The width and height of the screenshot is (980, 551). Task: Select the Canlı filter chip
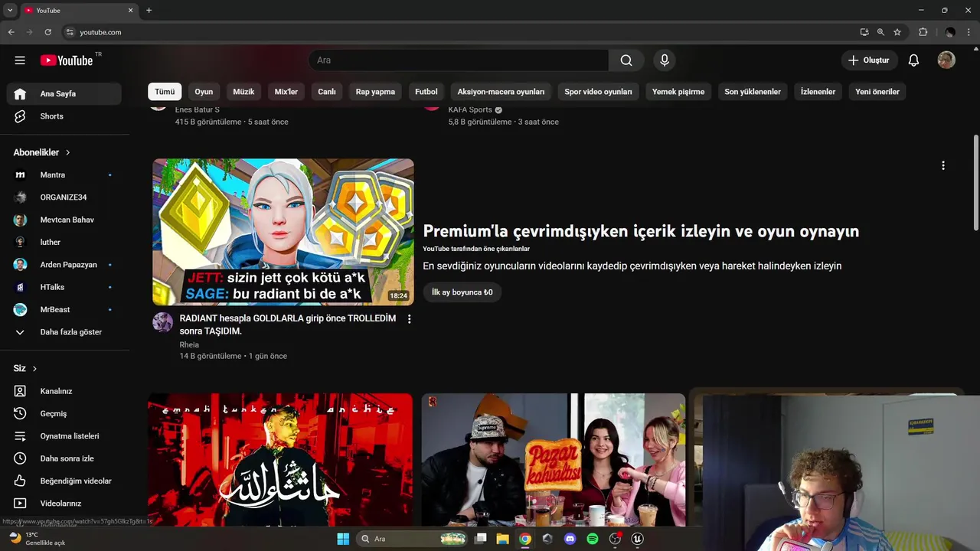coord(327,92)
